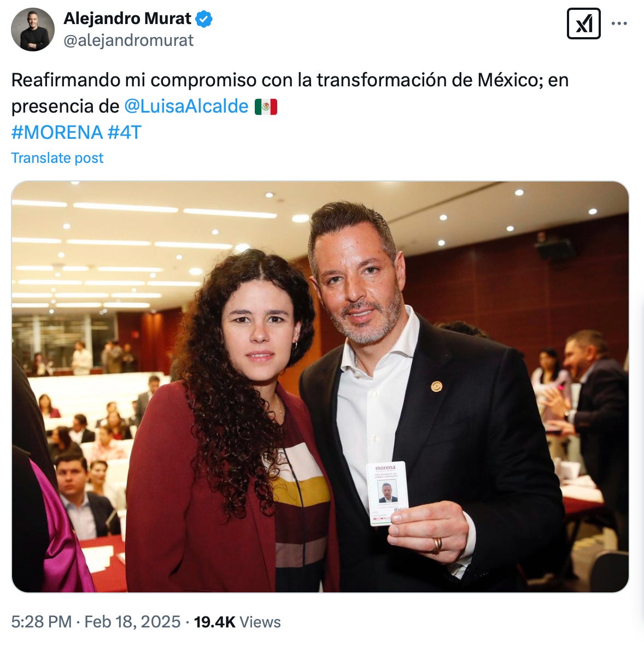Screen dimensions: 644x646
Task: Click the Feb 18, 2025 date
Action: [x=132, y=622]
